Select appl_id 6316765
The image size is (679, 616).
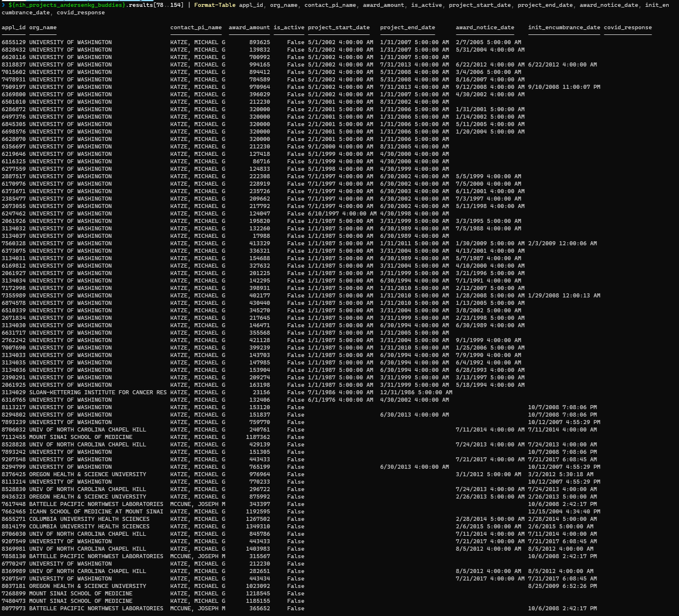pos(13,400)
